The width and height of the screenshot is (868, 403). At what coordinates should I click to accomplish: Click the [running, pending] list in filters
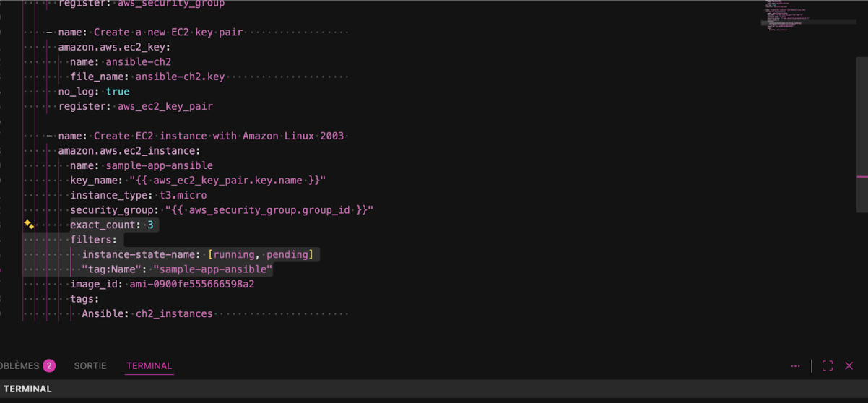tap(261, 254)
